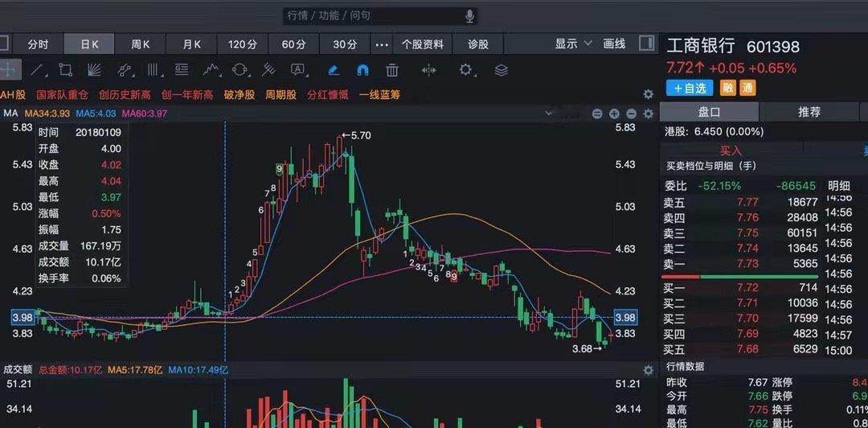
Task: Select the 60分 period tab
Action: tap(293, 44)
